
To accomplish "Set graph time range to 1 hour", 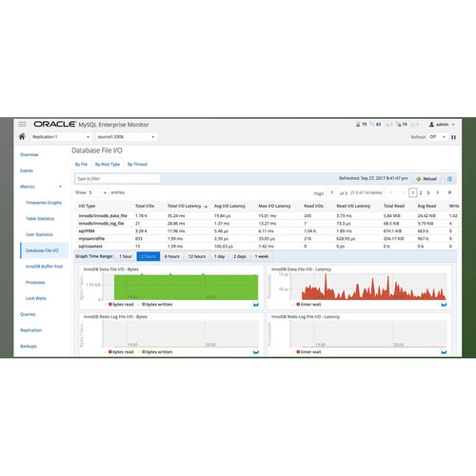I will [126, 256].
